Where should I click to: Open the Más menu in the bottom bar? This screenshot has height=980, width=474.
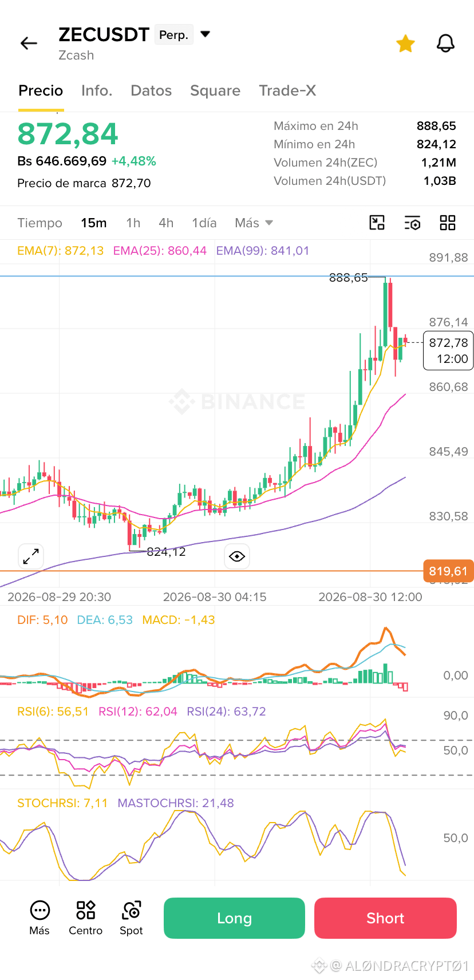[39, 918]
